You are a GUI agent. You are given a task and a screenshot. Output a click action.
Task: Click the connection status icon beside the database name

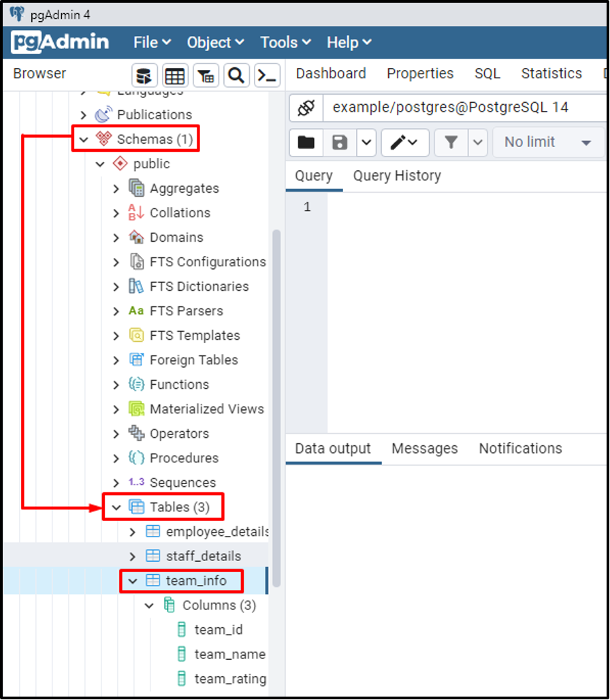(x=304, y=108)
